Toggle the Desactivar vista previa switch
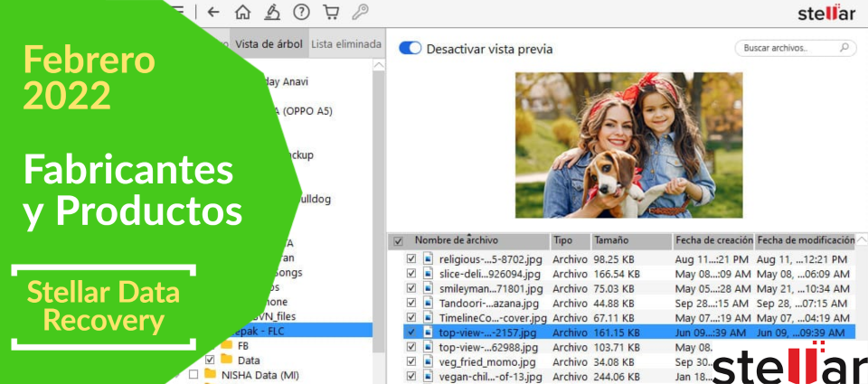Screen dimensions: 868x384 [x=410, y=49]
